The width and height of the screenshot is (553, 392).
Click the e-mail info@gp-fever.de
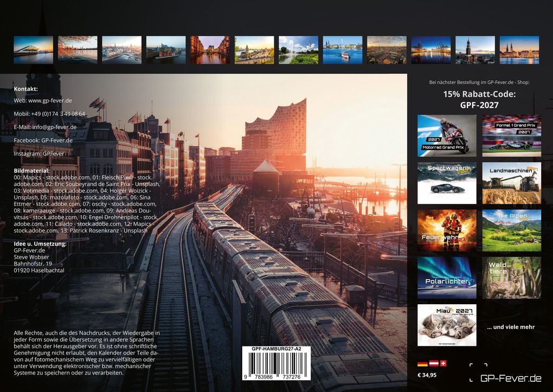point(54,127)
